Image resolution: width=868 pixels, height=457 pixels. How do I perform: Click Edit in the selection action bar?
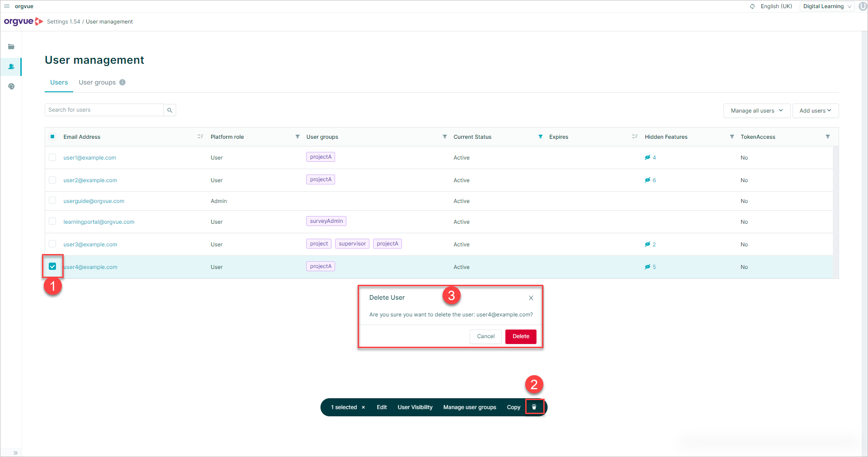coord(382,407)
